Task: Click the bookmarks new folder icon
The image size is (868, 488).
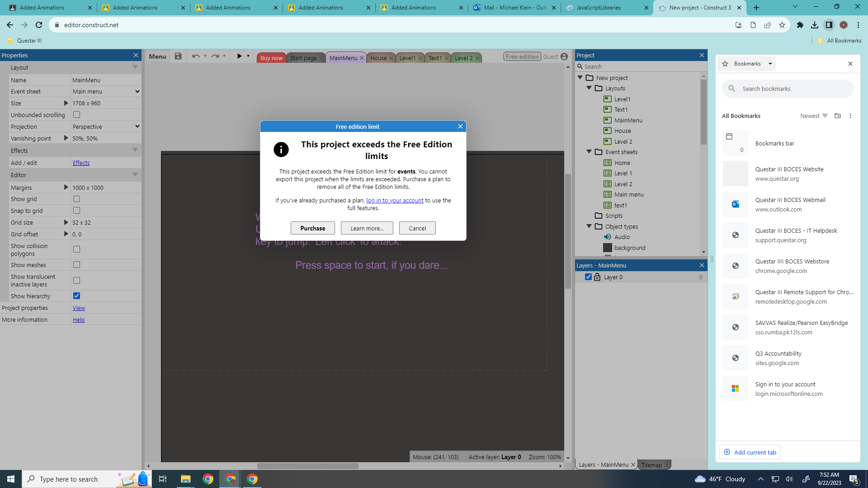Action: click(x=838, y=116)
